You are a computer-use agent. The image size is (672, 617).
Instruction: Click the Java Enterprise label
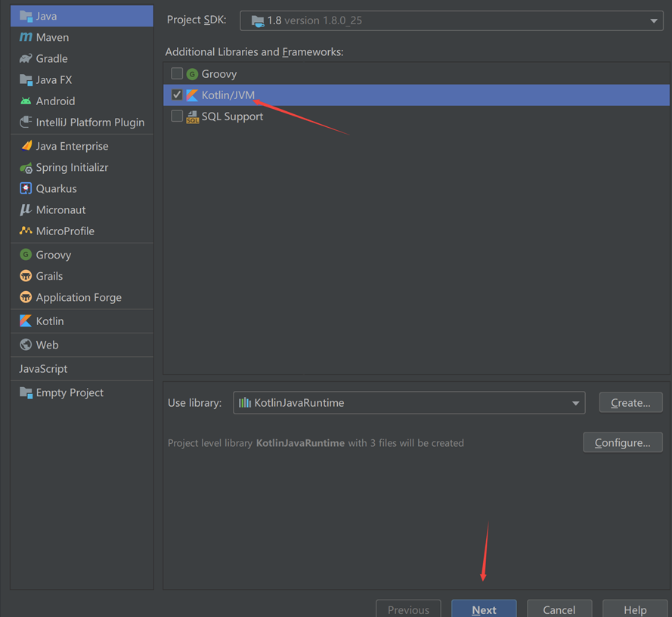72,146
